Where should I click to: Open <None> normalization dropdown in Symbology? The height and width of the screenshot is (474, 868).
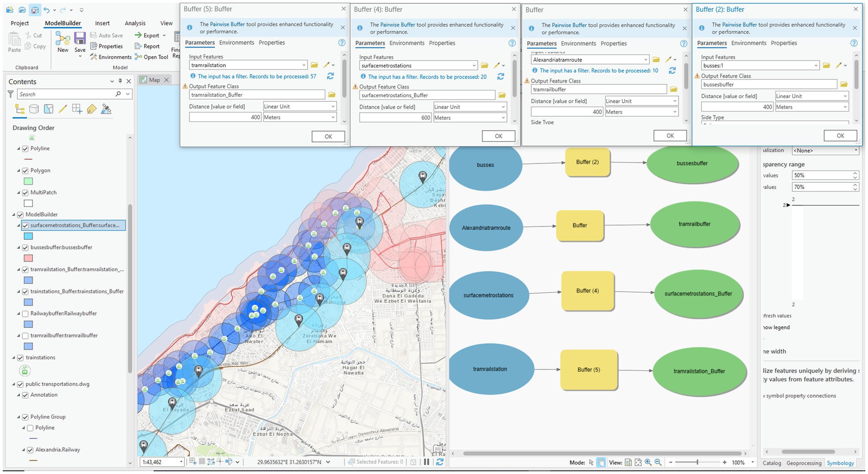855,150
